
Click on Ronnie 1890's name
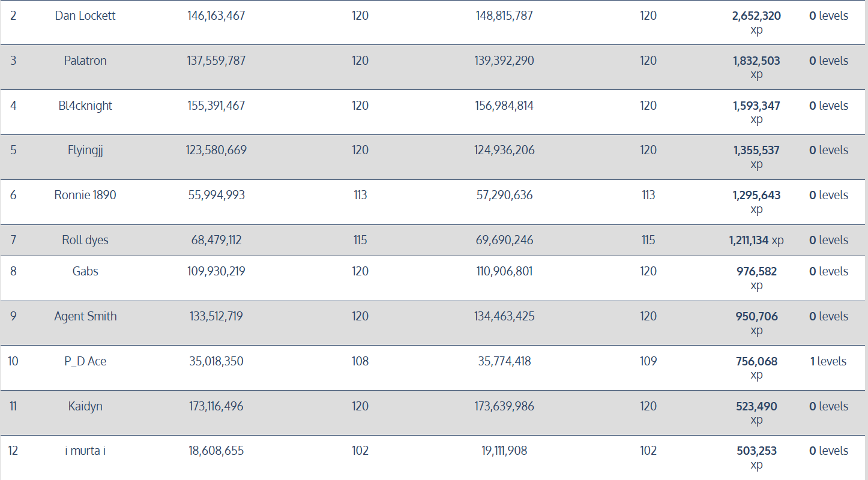click(85, 196)
